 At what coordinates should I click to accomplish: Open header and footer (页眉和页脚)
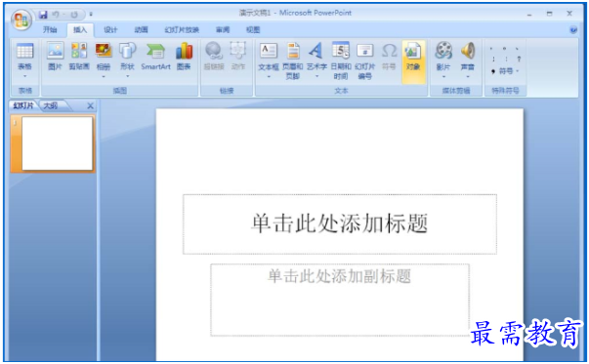(x=293, y=61)
